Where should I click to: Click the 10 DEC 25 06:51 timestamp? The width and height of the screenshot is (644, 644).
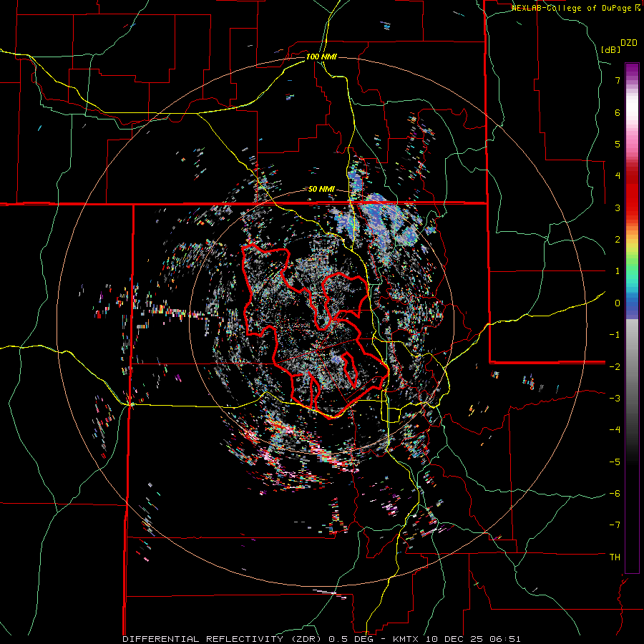[x=473, y=639]
